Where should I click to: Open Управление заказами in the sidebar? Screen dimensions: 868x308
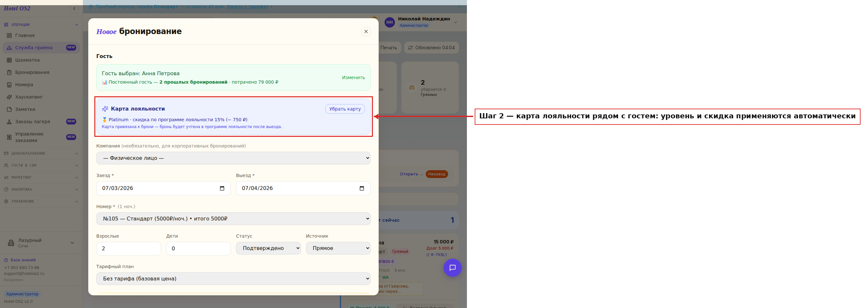click(41, 137)
